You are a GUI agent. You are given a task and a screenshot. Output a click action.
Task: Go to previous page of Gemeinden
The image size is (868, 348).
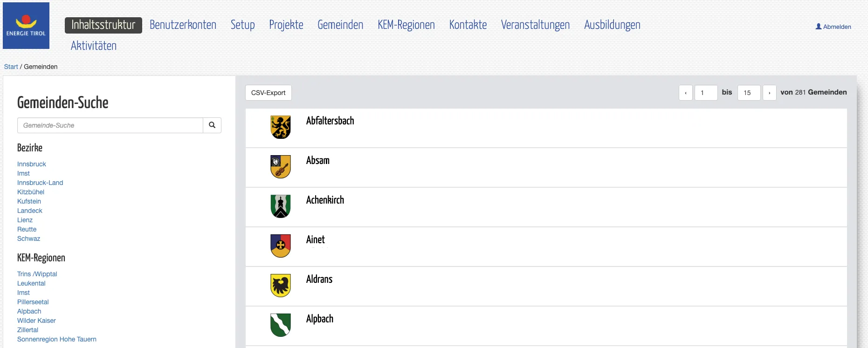point(686,93)
